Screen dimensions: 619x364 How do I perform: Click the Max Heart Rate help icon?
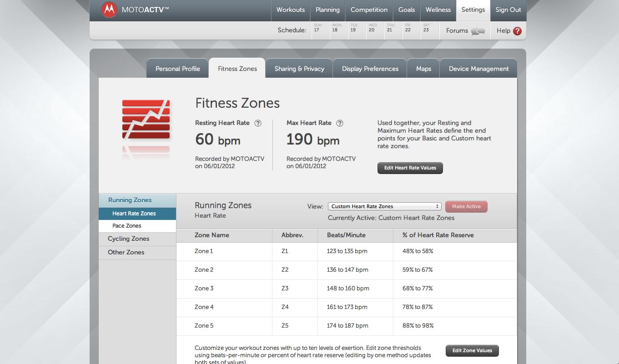340,123
